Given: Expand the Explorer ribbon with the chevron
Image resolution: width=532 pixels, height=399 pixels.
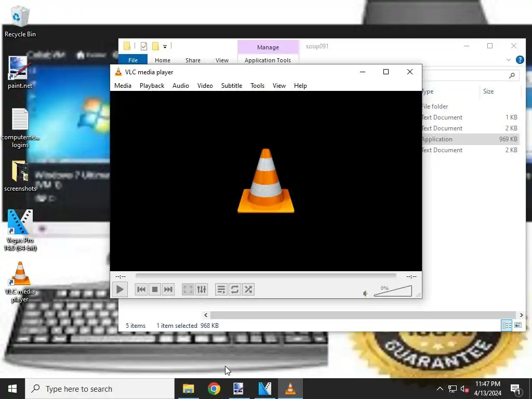Looking at the screenshot, I should click(x=509, y=60).
